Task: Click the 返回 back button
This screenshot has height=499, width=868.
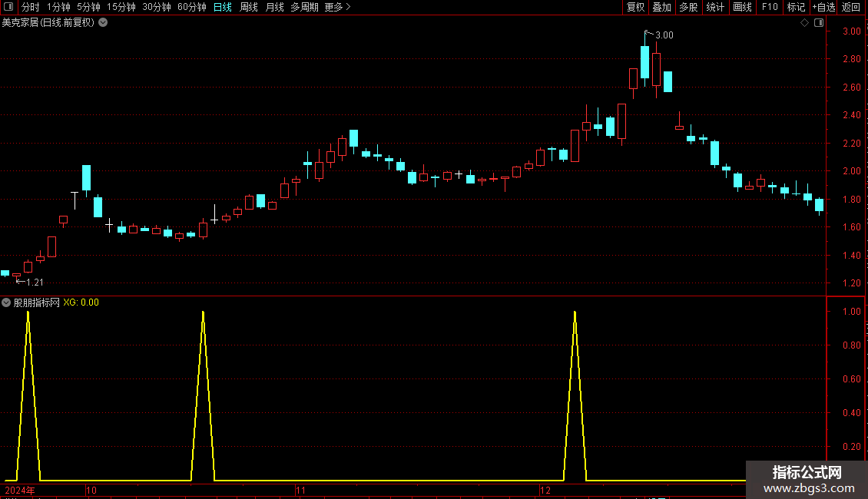Action: 851,7
